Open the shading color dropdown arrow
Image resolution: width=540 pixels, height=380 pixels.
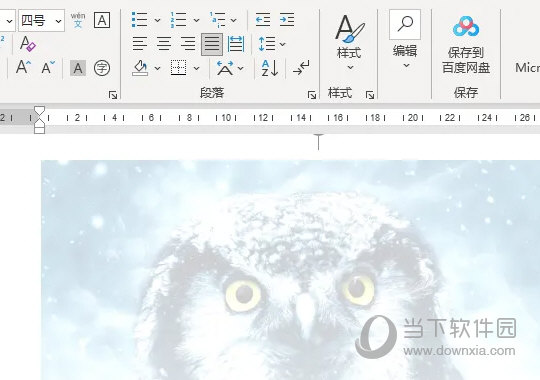(x=157, y=68)
